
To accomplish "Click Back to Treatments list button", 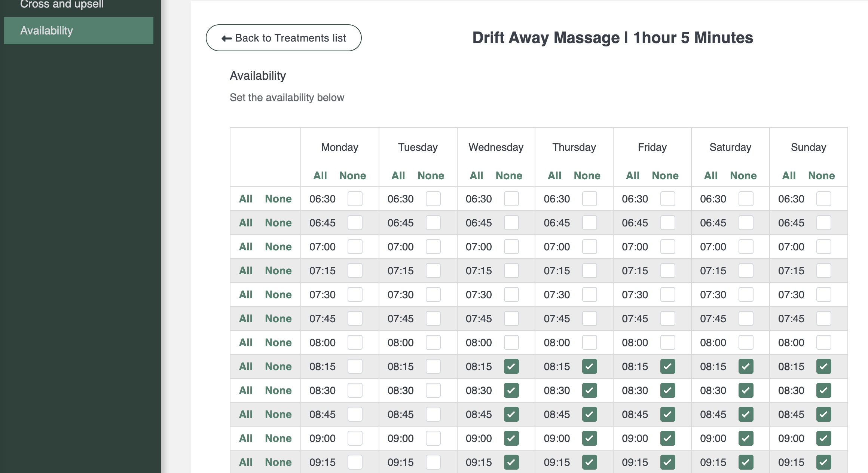I will coord(284,38).
